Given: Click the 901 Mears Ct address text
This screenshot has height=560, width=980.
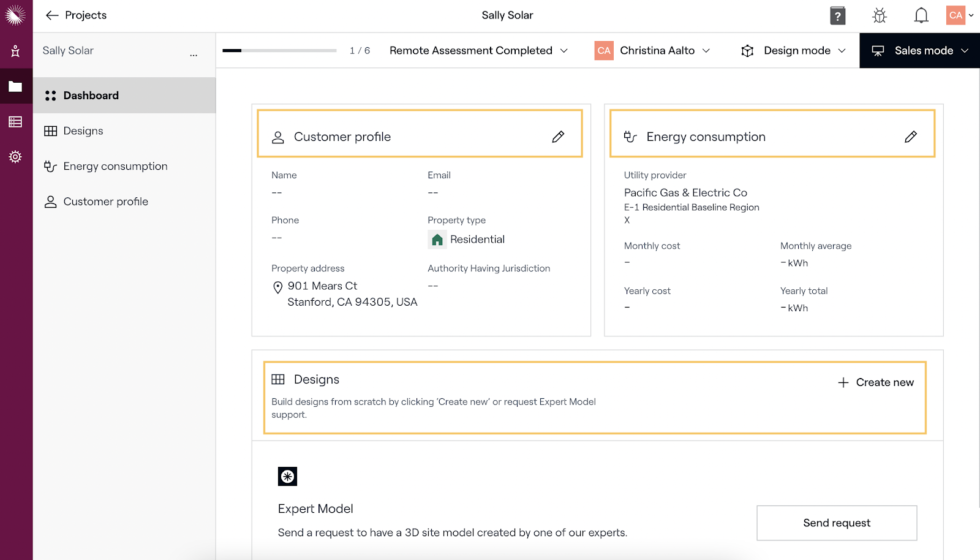Looking at the screenshot, I should (x=322, y=286).
